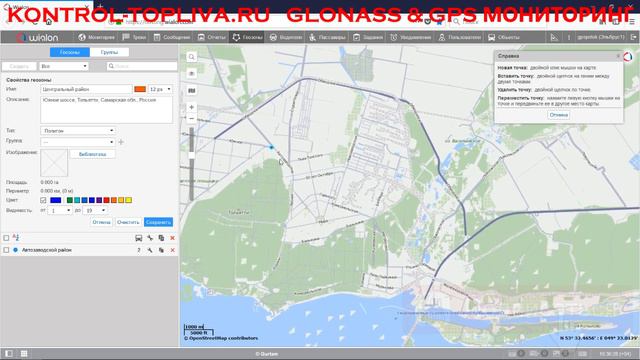
Task: Open the Уведомления tab
Action: pos(411,37)
